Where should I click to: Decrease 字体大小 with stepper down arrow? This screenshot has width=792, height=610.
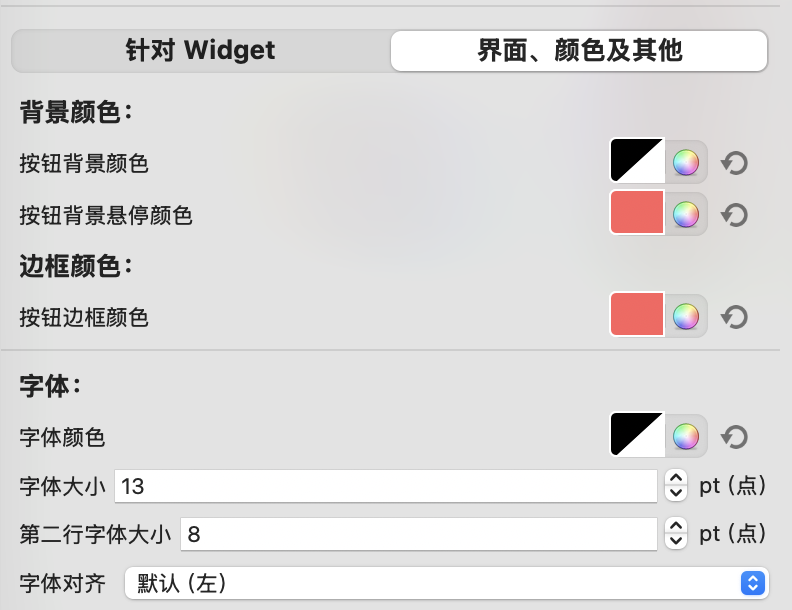[676, 493]
